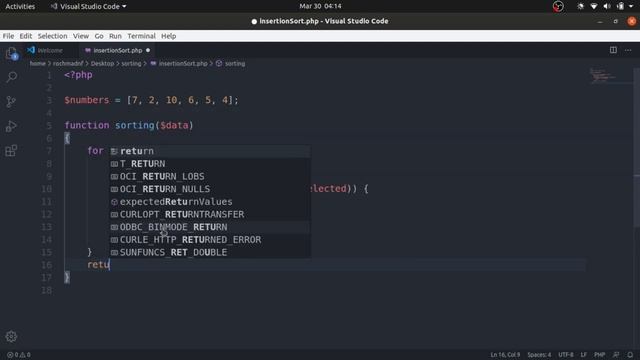Click Activities in the top bar
The width and height of the screenshot is (640, 360).
tap(20, 6)
